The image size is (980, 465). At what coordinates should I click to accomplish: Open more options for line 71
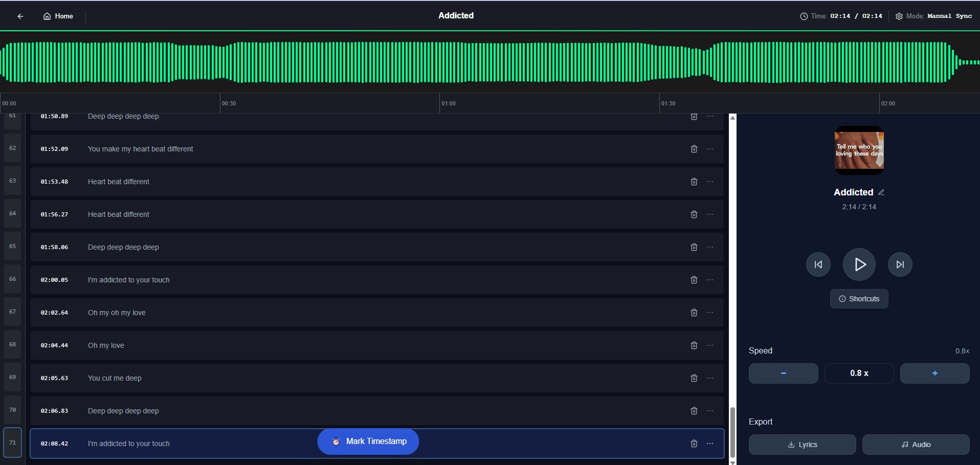click(x=710, y=444)
